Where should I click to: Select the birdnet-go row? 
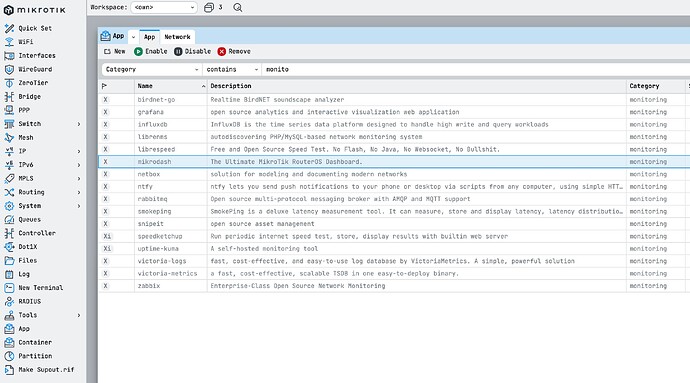pos(394,99)
